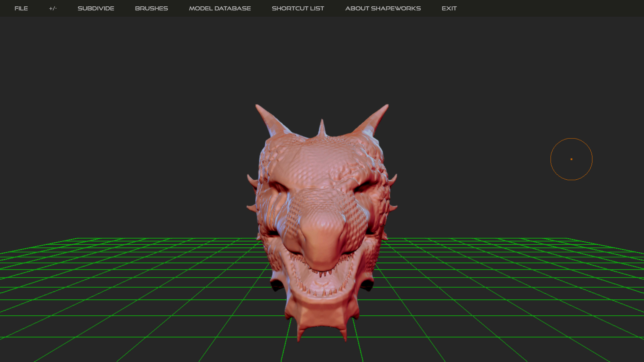This screenshot has width=644, height=362.
Task: Click the dot inside the brush cursor
Action: click(571, 159)
